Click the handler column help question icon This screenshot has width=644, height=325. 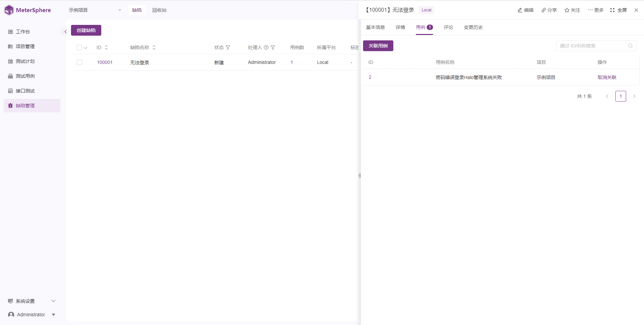[266, 47]
